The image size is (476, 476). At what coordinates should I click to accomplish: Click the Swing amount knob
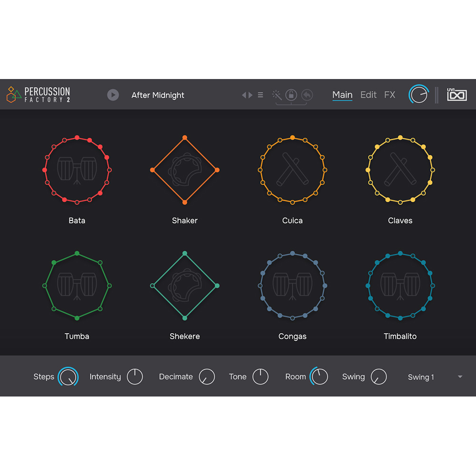coord(379,377)
